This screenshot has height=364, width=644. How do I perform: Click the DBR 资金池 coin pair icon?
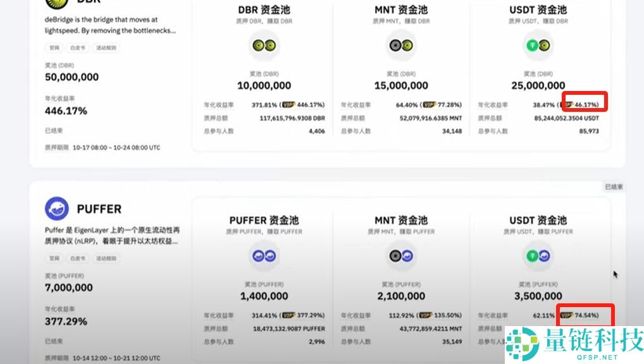pos(264,45)
